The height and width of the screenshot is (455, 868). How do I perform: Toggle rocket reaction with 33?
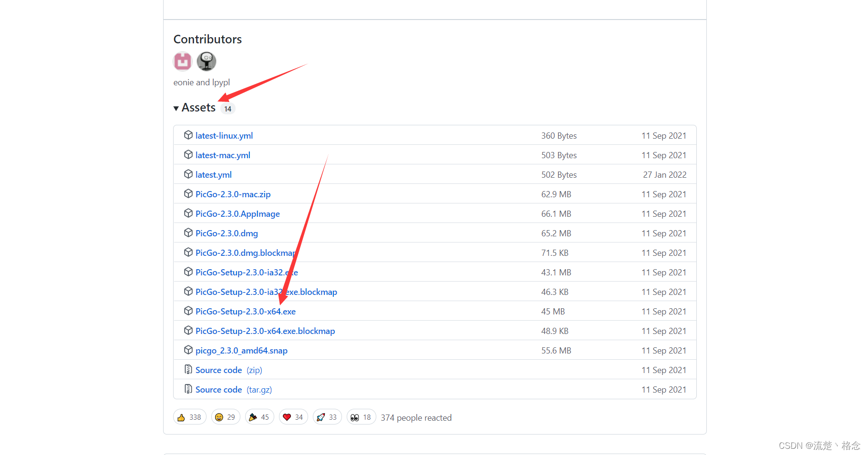tap(327, 417)
